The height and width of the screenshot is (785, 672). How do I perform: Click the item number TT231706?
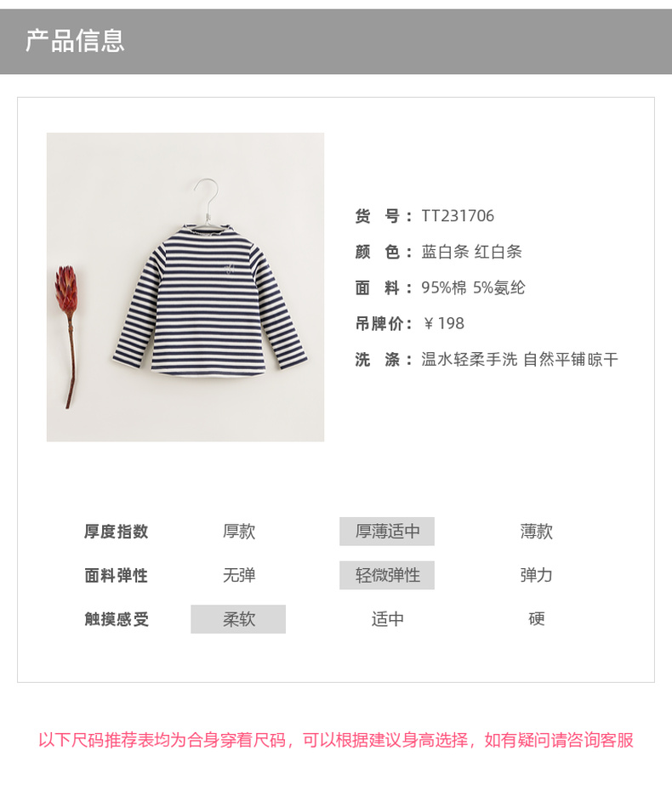click(x=458, y=216)
